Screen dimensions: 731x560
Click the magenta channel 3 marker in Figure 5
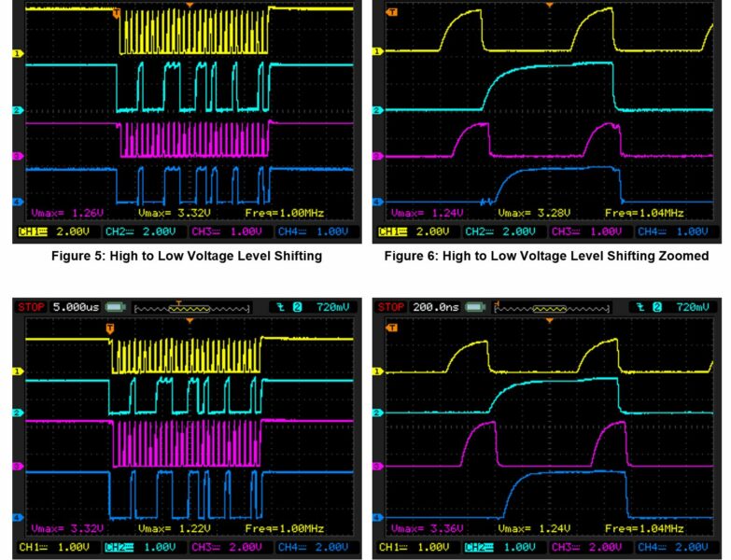coord(16,156)
